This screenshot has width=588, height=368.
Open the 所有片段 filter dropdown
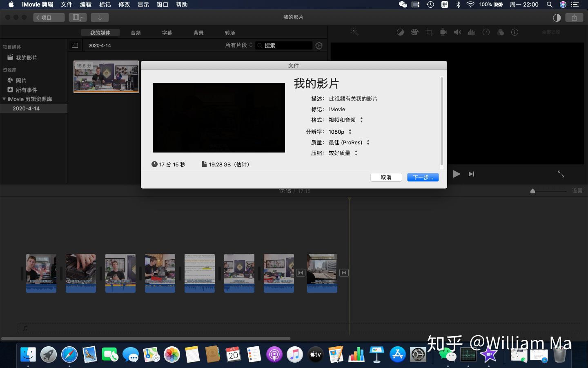point(239,45)
